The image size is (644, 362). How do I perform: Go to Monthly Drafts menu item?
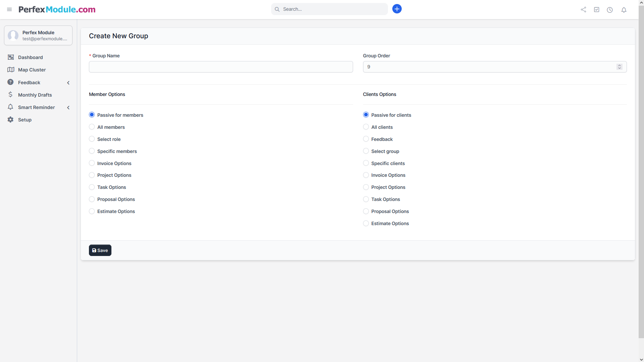[35, 95]
